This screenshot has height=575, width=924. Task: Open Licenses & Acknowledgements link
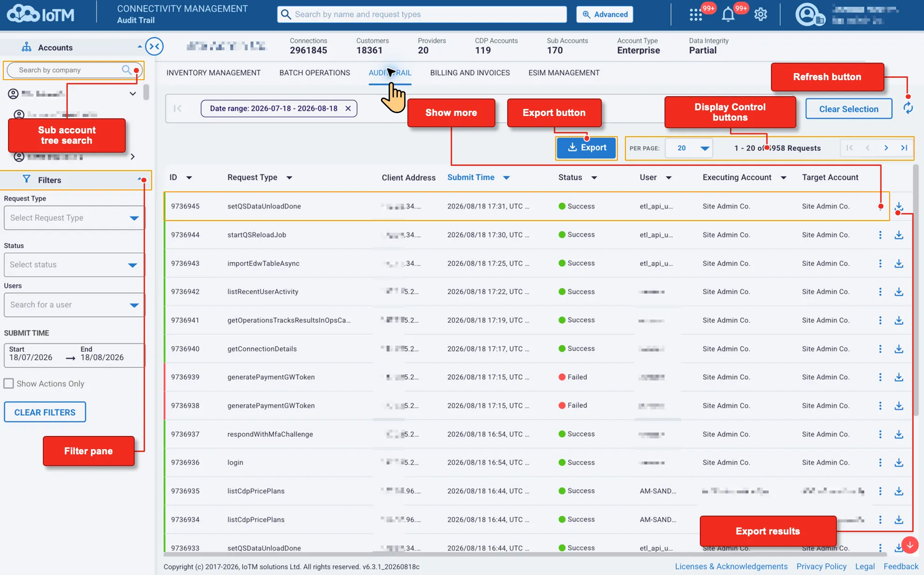tap(731, 567)
